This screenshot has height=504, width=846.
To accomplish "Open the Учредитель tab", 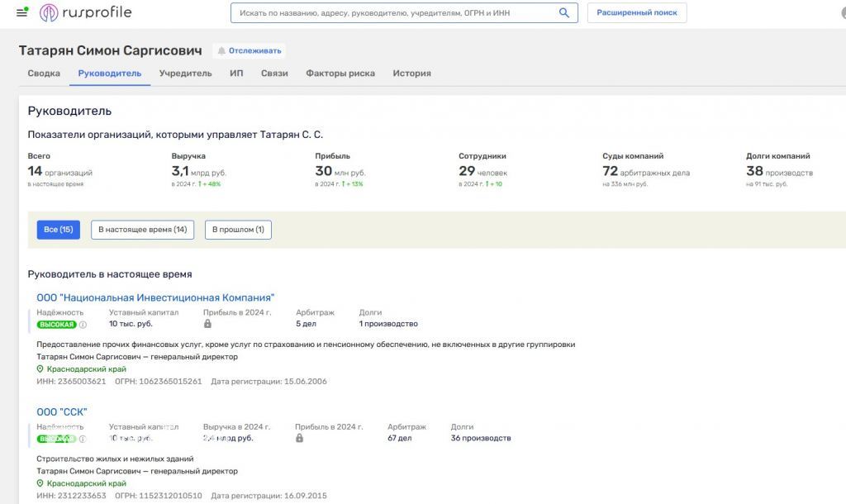I will [x=185, y=74].
